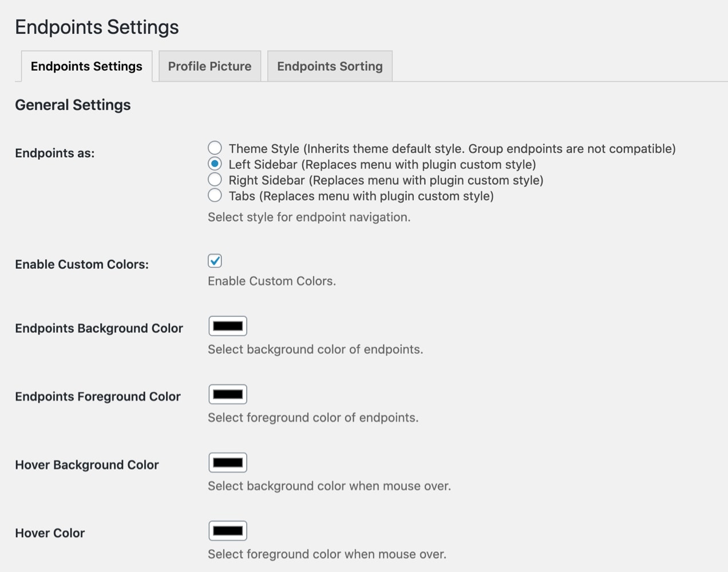728x572 pixels.
Task: Open the Endpoints Background Color picker
Action: click(227, 325)
